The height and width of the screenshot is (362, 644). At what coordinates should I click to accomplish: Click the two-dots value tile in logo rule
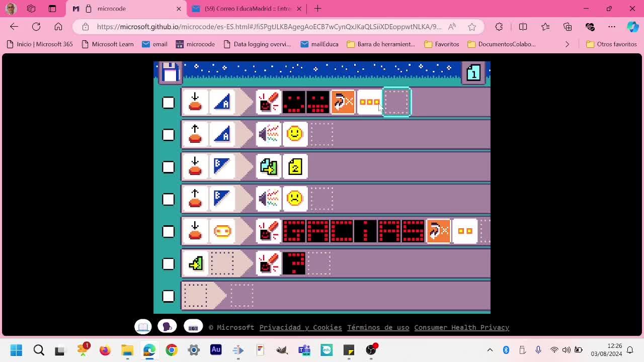tap(465, 231)
